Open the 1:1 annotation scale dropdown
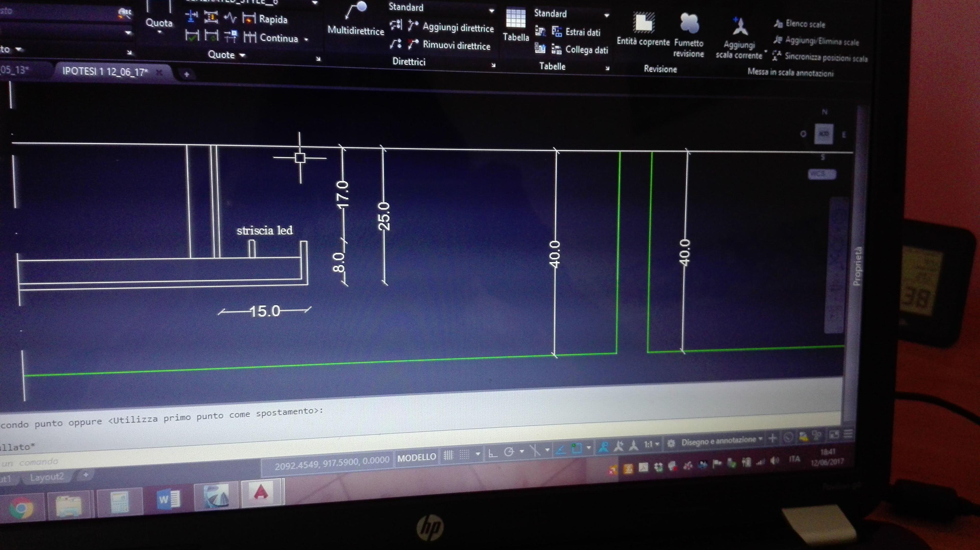 (651, 444)
